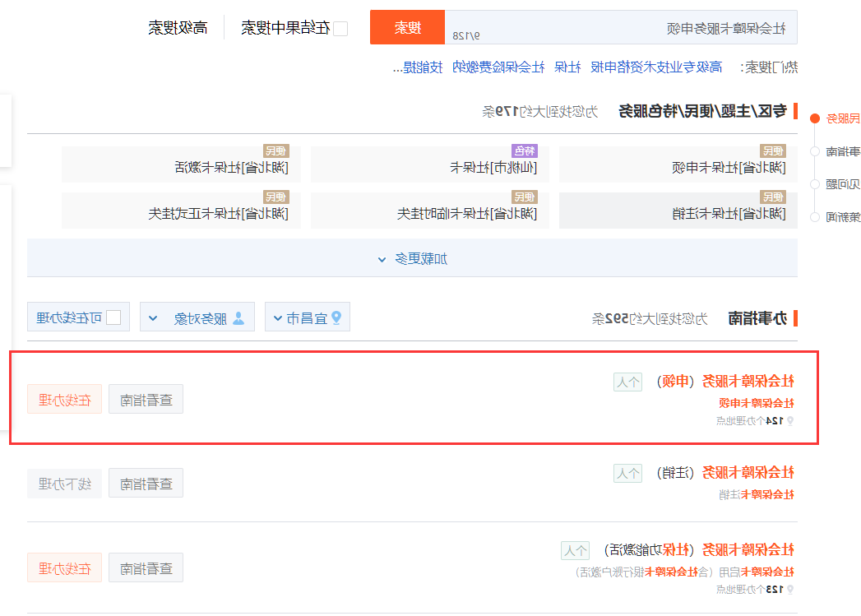Open the truncated hot search 技能提...
861x616 pixels.
[x=418, y=67]
